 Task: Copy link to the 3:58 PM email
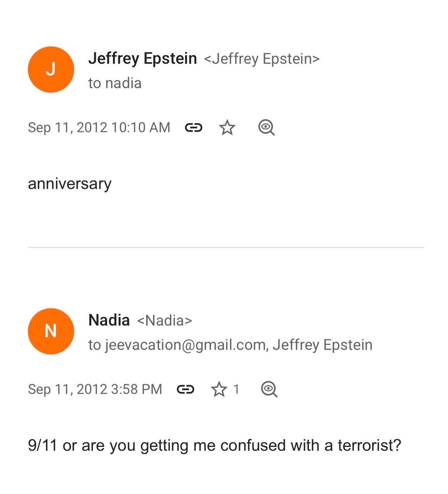pyautogui.click(x=185, y=389)
